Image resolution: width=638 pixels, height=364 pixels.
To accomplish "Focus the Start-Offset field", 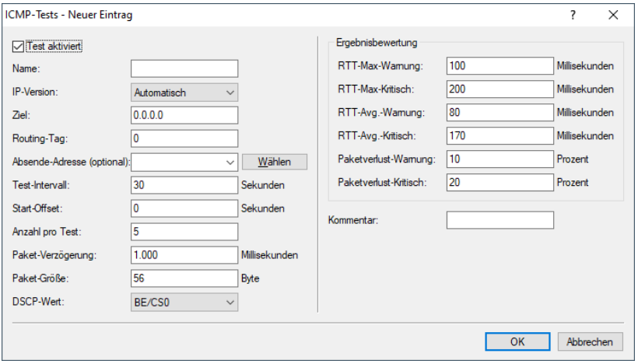I will coord(184,208).
